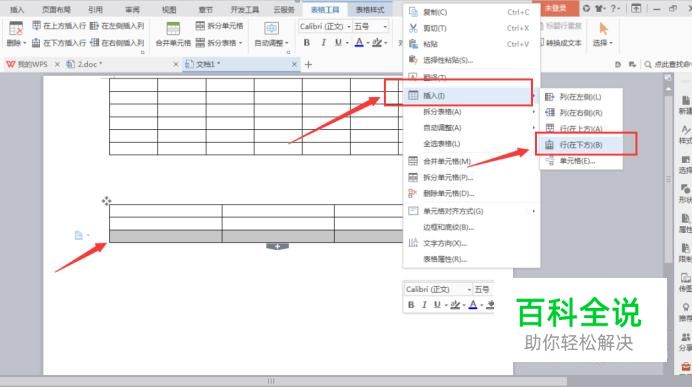Toggle Underline in the ribbon
This screenshot has height=387, width=692.
pyautogui.click(x=338, y=43)
